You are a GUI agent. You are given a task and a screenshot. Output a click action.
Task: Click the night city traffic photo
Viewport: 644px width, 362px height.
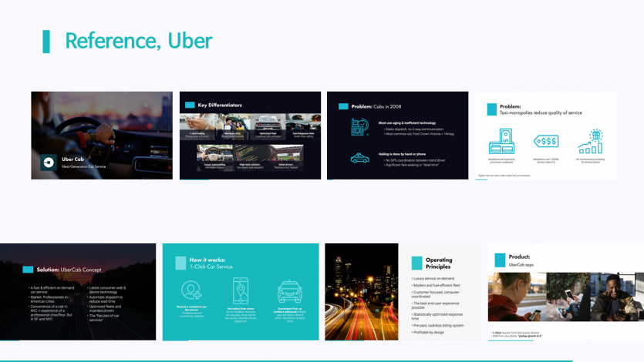click(x=362, y=292)
